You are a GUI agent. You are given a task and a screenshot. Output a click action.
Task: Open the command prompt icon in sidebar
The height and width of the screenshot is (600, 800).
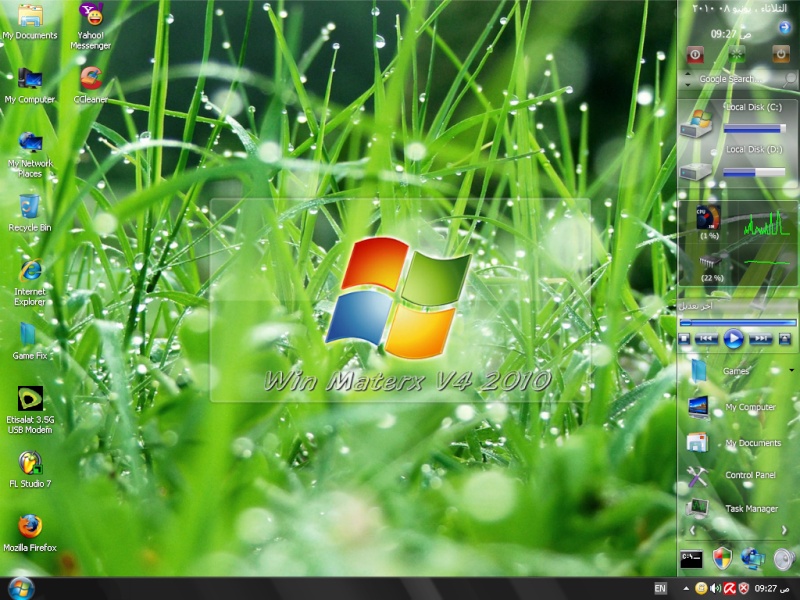click(691, 559)
